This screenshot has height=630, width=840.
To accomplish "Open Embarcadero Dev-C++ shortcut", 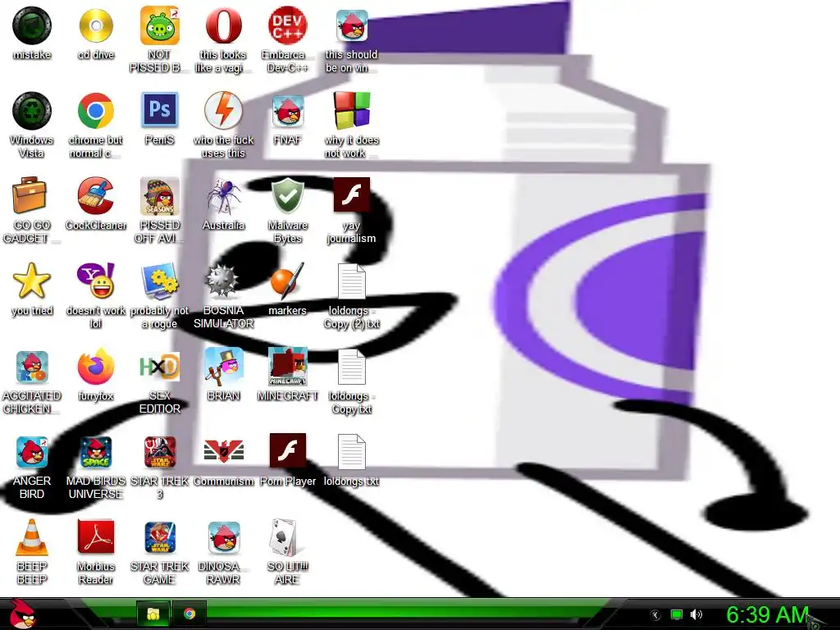I will coord(288,25).
